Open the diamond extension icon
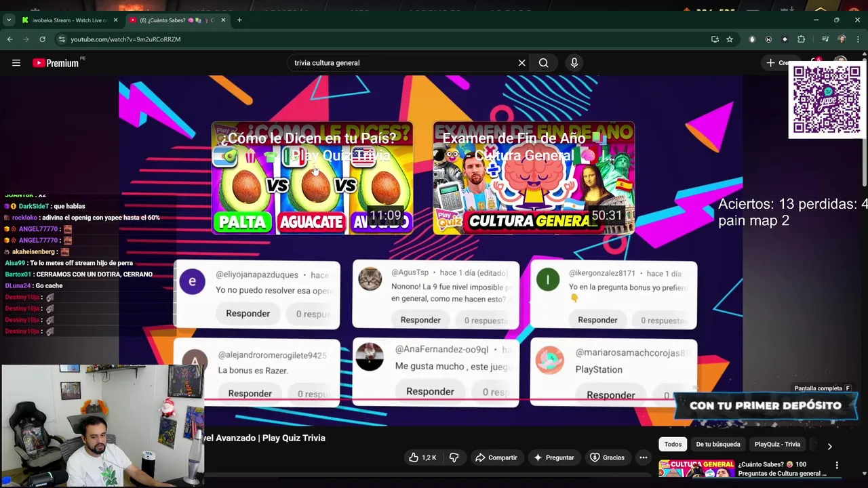Screen dimensions: 868x488 pos(785,39)
